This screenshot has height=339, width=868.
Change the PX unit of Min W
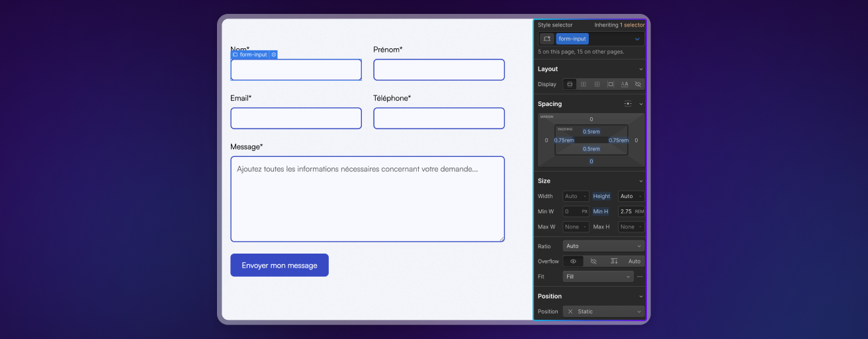tap(585, 211)
